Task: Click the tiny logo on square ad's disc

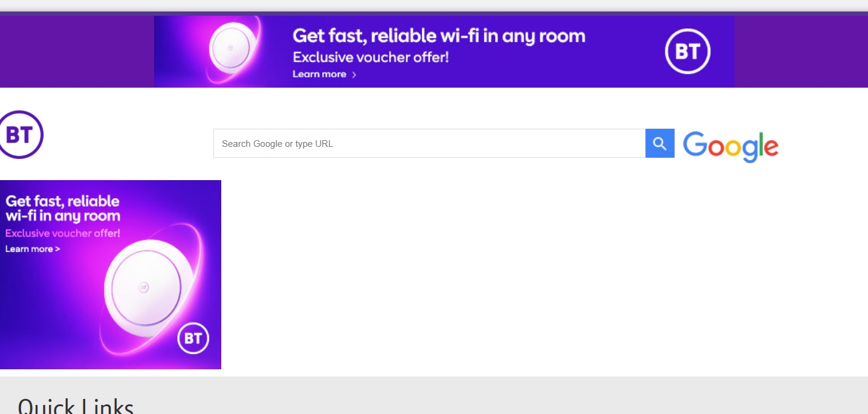Action: click(x=144, y=288)
